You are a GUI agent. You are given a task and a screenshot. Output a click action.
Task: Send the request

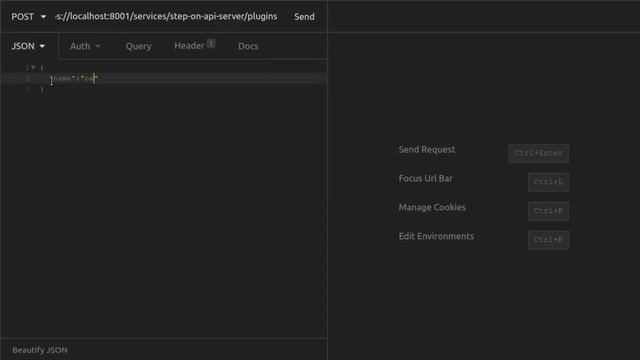pos(304,17)
